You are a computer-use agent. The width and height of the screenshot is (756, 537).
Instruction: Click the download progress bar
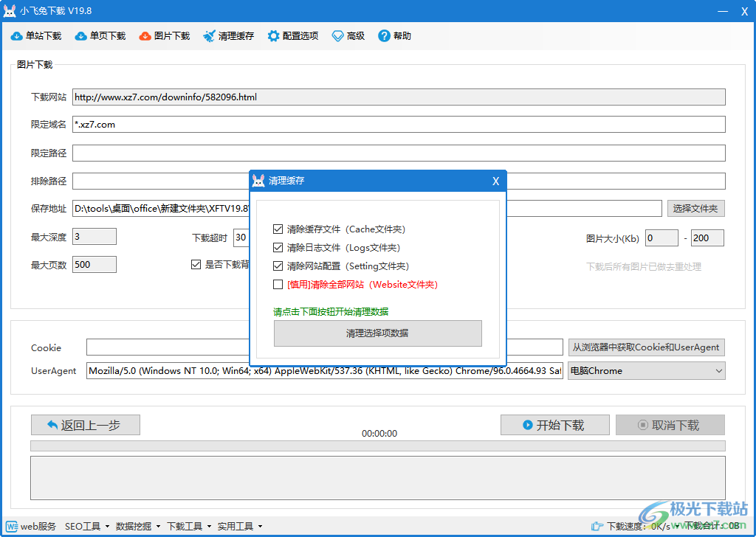(377, 446)
